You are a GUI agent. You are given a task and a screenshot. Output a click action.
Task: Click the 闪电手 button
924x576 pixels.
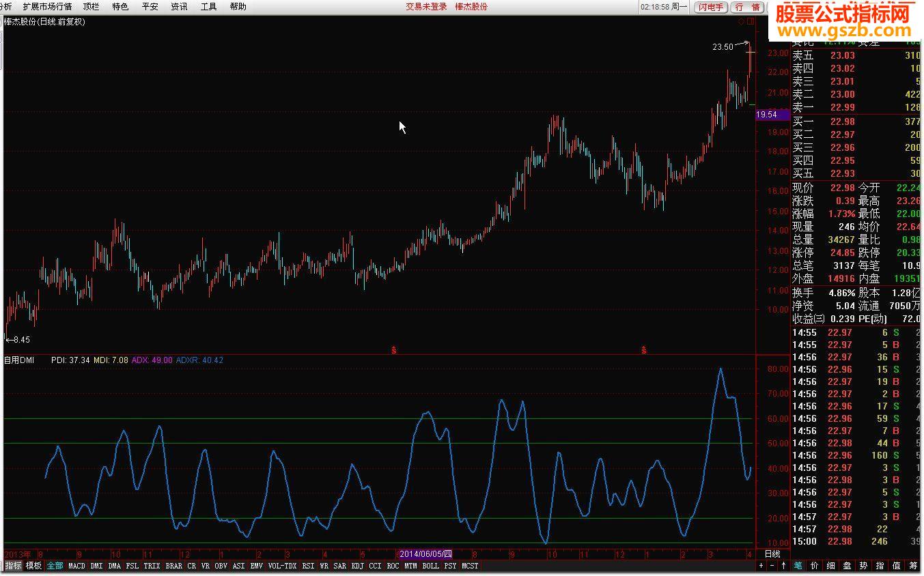tap(710, 7)
